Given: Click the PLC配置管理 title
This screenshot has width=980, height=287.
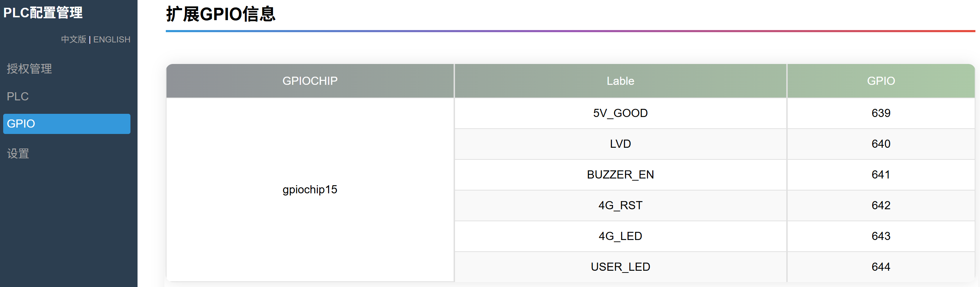Looking at the screenshot, I should [x=43, y=13].
